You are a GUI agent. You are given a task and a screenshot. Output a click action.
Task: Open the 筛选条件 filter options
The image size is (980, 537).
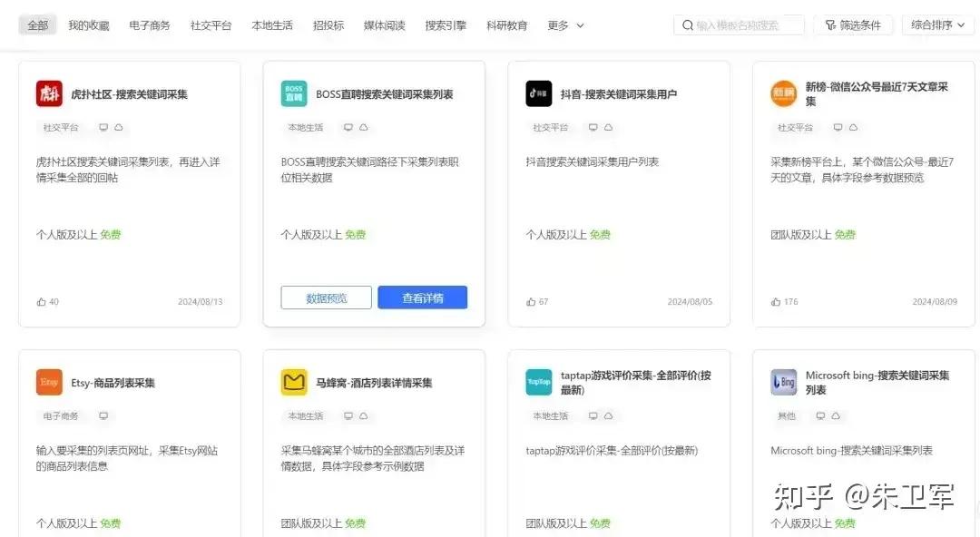tap(853, 25)
